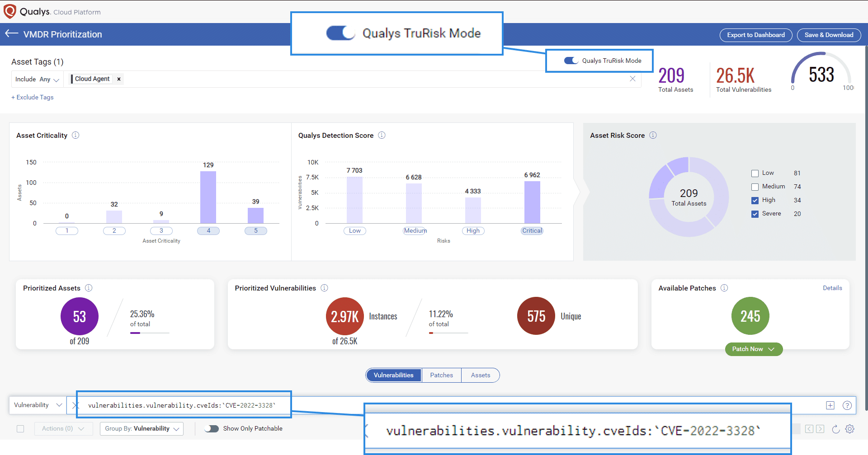Click the 2.97K vulnerability instances circle
Screen dimensions: 868x455
click(345, 316)
